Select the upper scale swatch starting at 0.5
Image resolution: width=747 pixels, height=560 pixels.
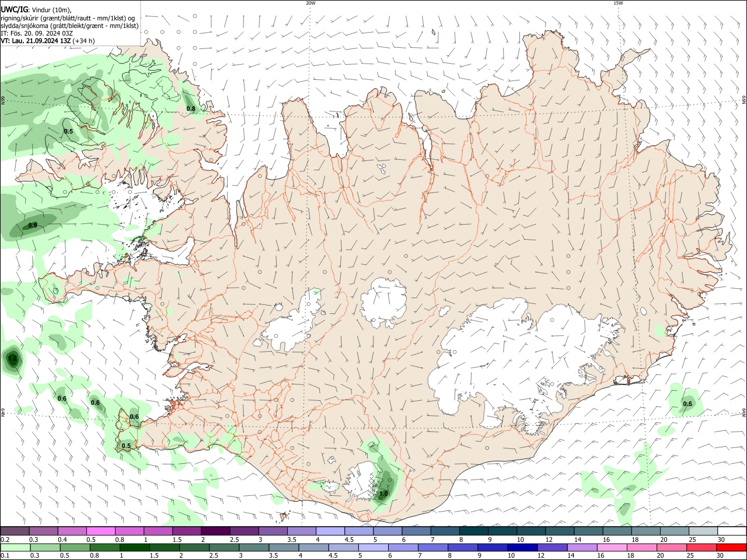coord(100,531)
